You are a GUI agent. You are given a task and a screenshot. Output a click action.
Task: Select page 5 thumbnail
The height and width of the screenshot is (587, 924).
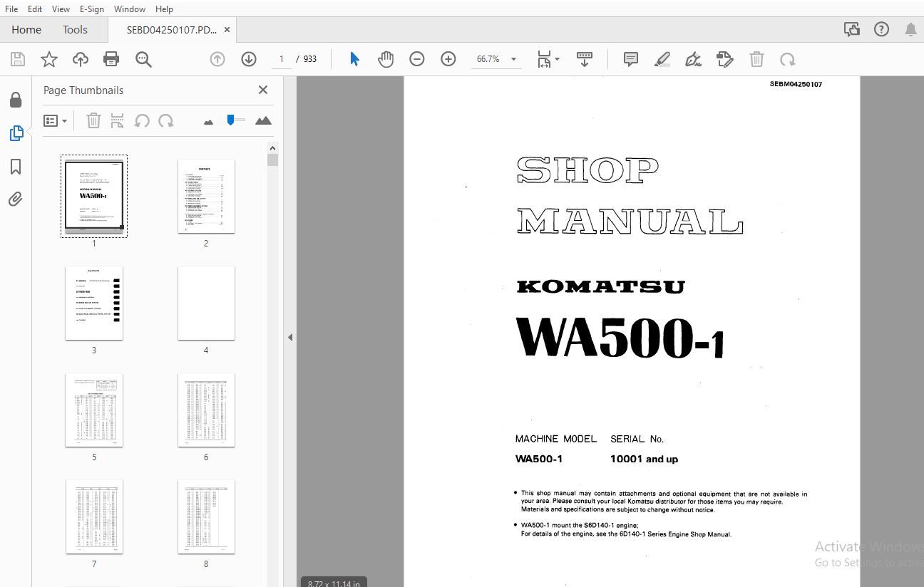click(x=94, y=410)
